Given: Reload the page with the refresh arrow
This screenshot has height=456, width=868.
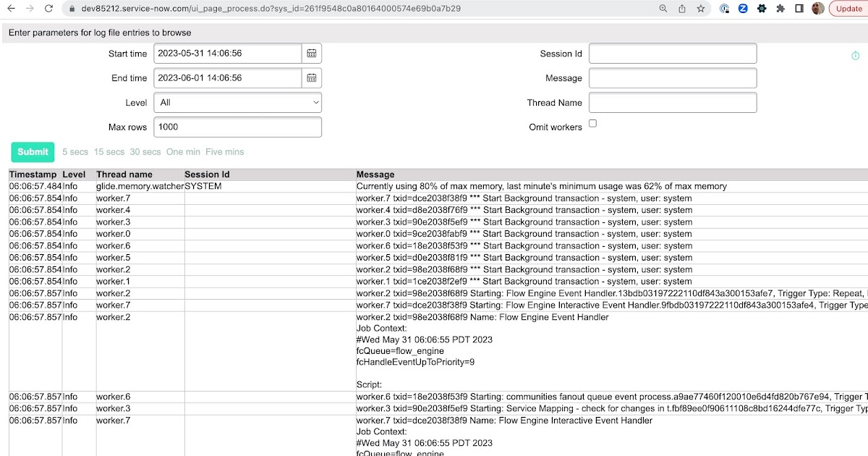Looking at the screenshot, I should 47,8.
